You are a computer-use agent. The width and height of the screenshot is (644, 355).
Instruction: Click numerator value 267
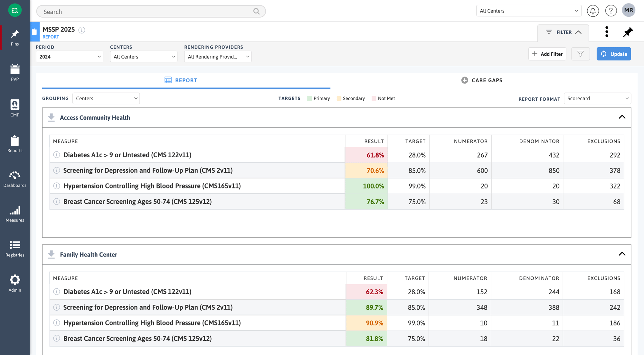click(x=482, y=155)
